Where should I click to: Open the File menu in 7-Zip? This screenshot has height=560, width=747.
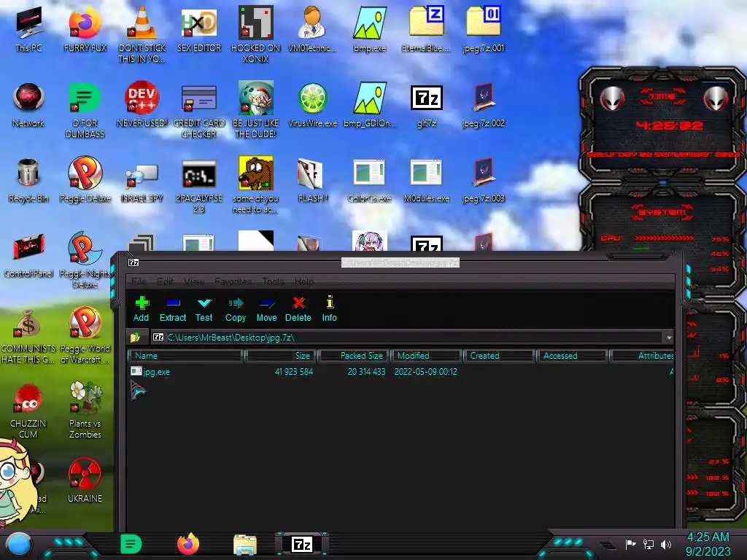click(139, 281)
